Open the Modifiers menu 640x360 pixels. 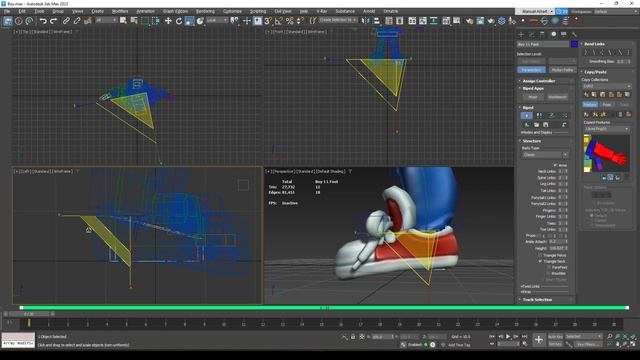pos(120,11)
